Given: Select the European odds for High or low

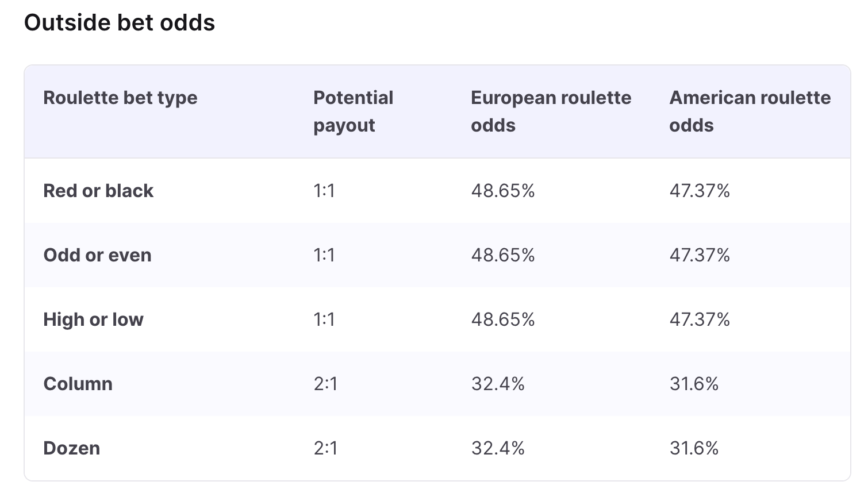Looking at the screenshot, I should pos(503,319).
